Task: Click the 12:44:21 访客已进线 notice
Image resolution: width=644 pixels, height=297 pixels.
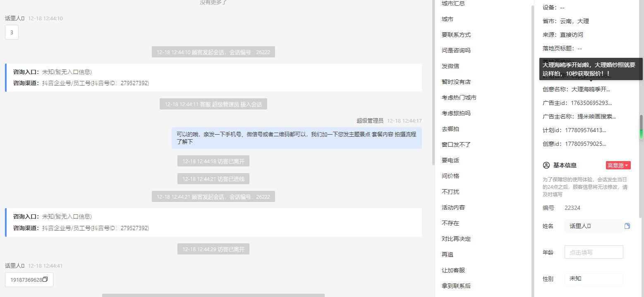Action: (x=213, y=179)
